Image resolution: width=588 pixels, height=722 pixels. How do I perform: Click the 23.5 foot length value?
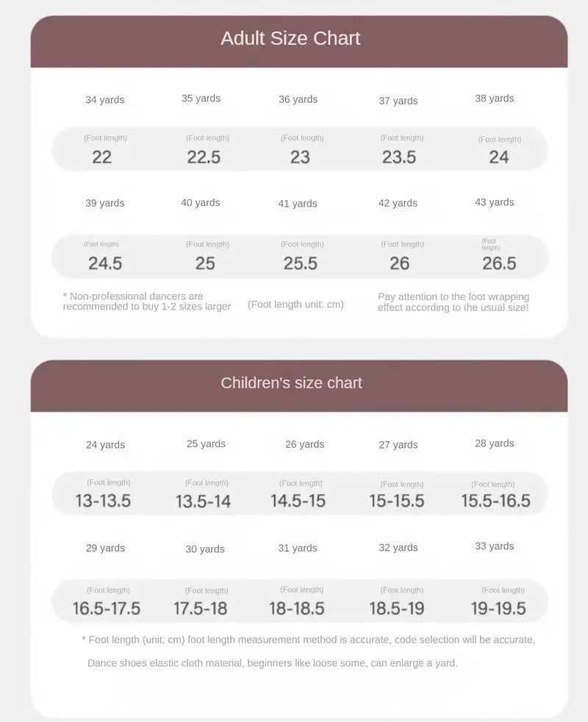pyautogui.click(x=399, y=157)
